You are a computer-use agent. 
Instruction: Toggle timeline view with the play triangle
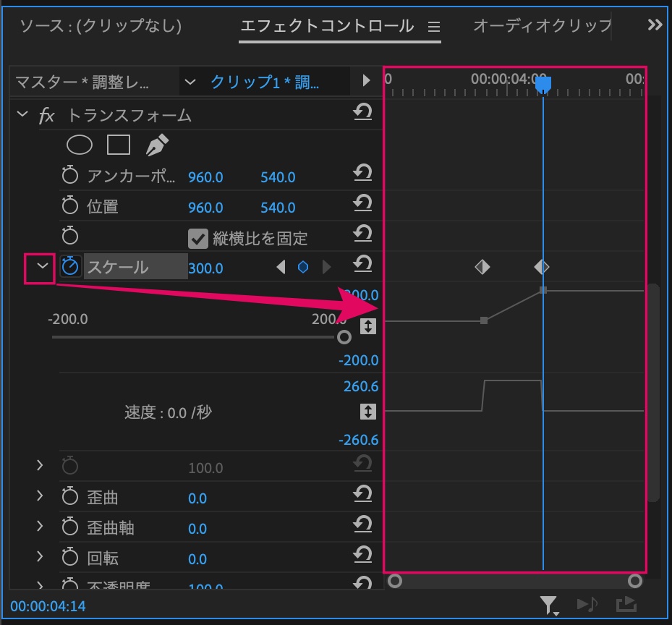tap(366, 80)
